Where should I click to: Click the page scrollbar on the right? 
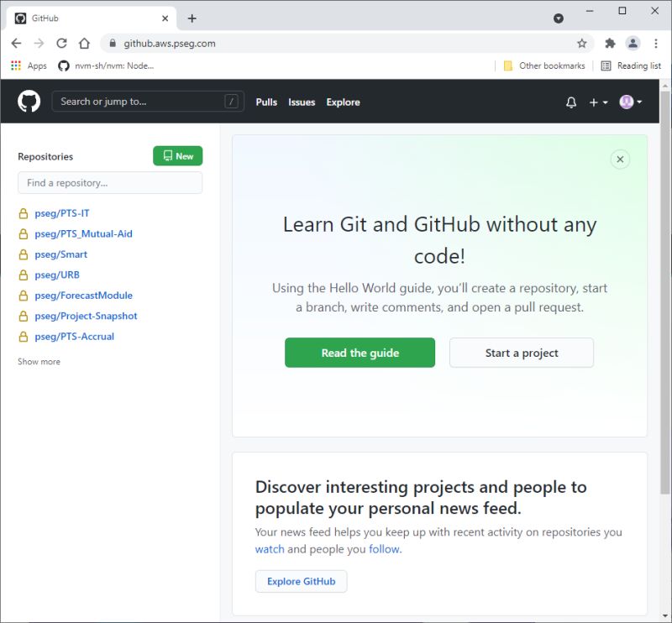click(x=666, y=252)
